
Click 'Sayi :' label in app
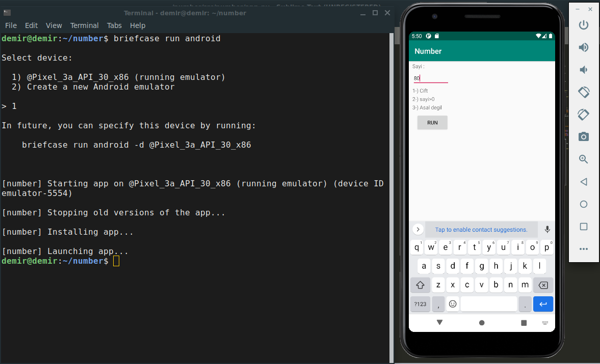[x=418, y=67]
